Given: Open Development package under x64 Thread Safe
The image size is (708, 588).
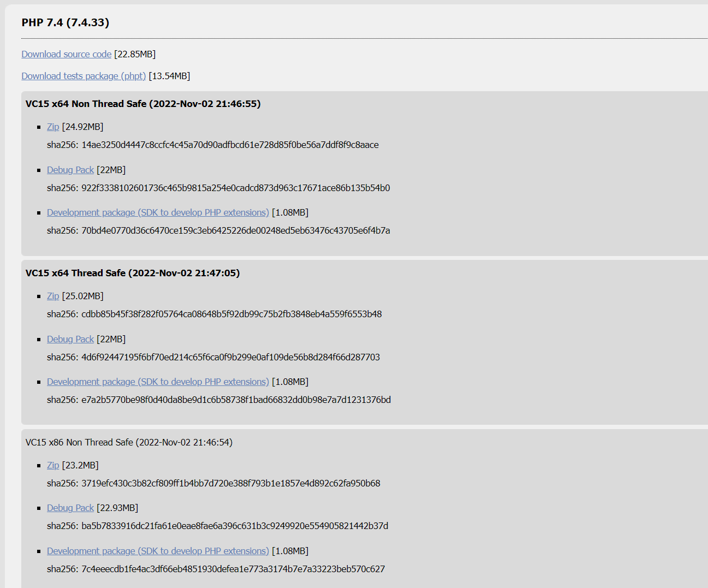Looking at the screenshot, I should pyautogui.click(x=158, y=382).
